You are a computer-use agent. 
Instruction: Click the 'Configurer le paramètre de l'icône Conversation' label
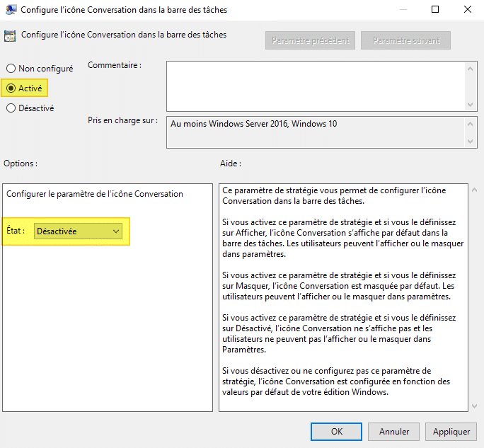click(95, 194)
